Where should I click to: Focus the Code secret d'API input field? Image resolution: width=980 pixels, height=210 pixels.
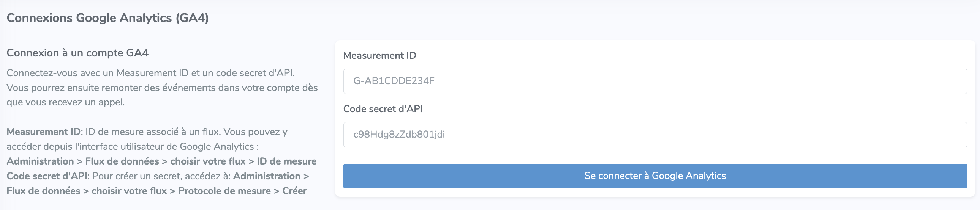point(655,135)
